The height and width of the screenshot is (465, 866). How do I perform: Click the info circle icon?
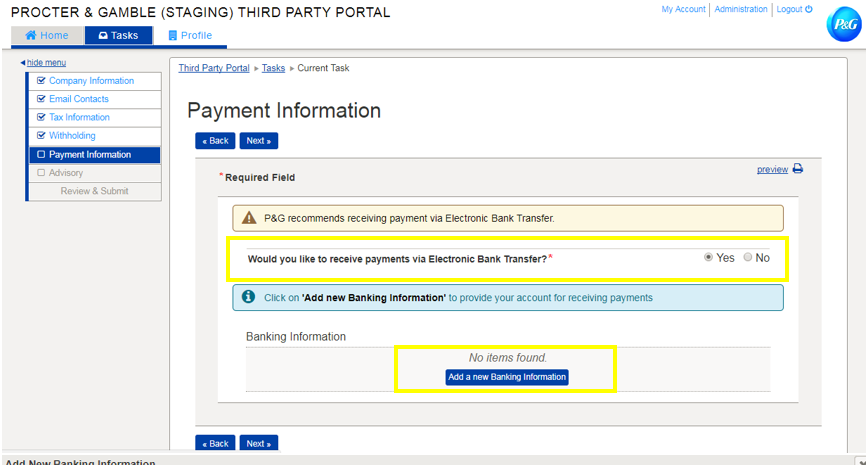click(x=249, y=297)
